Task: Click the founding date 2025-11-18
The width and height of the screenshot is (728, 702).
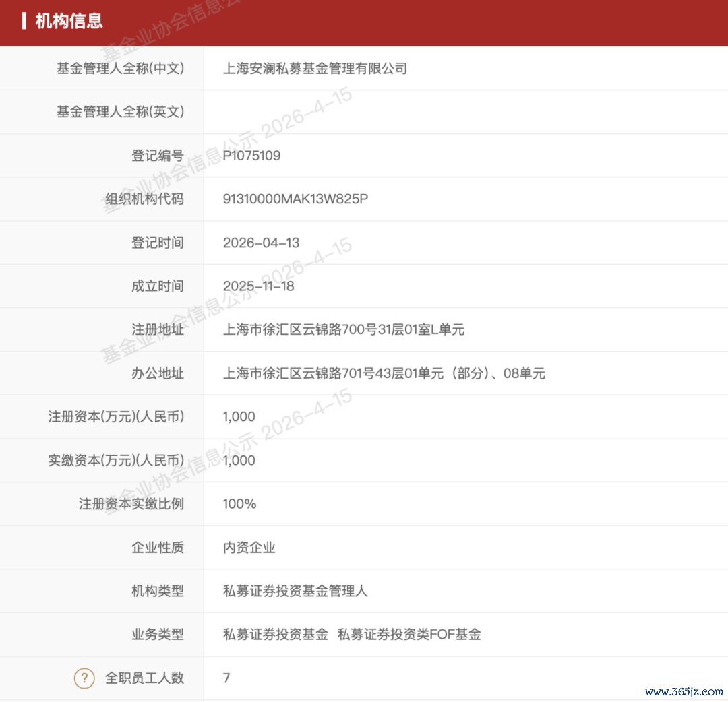Action: pyautogui.click(x=259, y=286)
